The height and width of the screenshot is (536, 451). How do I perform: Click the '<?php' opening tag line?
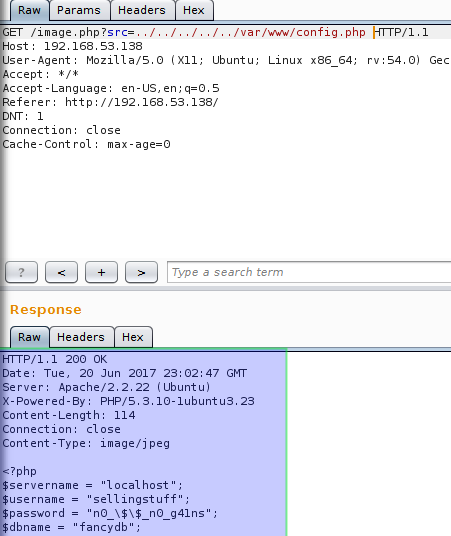[19, 471]
